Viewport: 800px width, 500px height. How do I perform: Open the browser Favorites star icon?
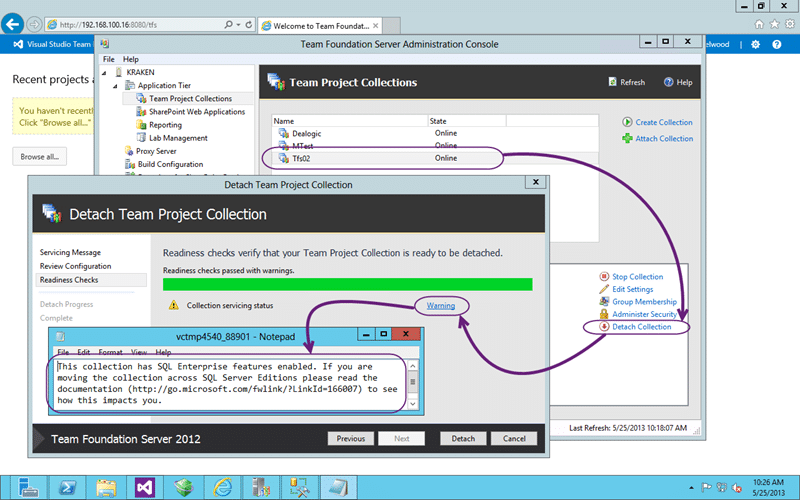[774, 24]
